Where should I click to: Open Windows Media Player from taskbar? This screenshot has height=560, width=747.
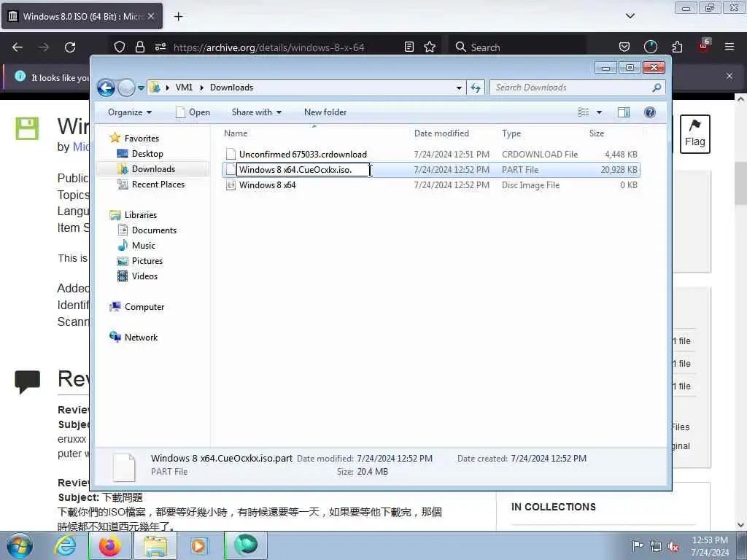(200, 545)
